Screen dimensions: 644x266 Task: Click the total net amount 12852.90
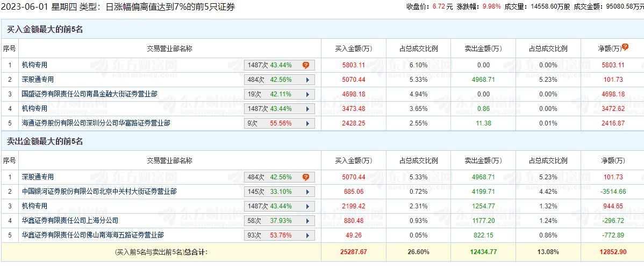coord(613,251)
